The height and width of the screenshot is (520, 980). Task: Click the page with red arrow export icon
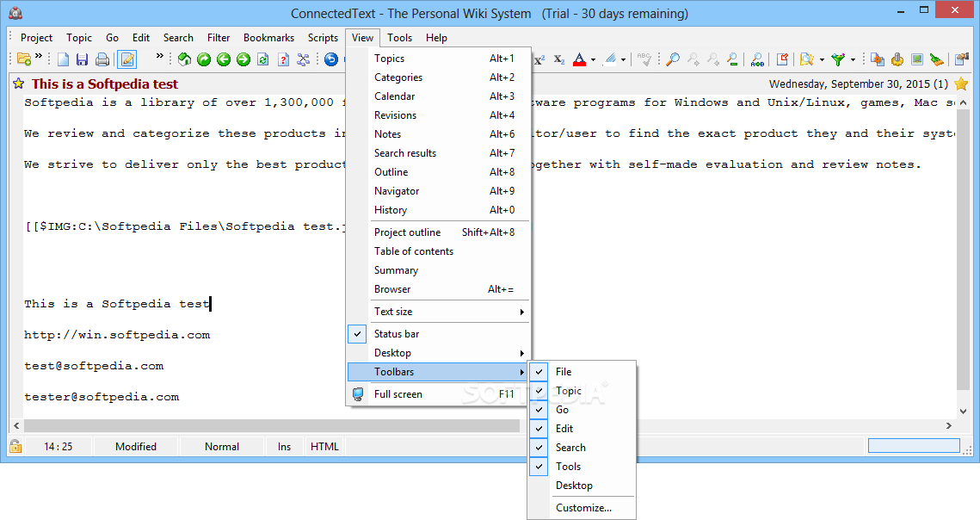[x=782, y=59]
